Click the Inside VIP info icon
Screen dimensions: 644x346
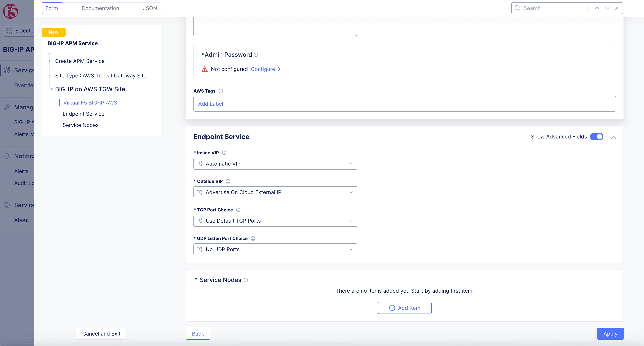(x=224, y=153)
